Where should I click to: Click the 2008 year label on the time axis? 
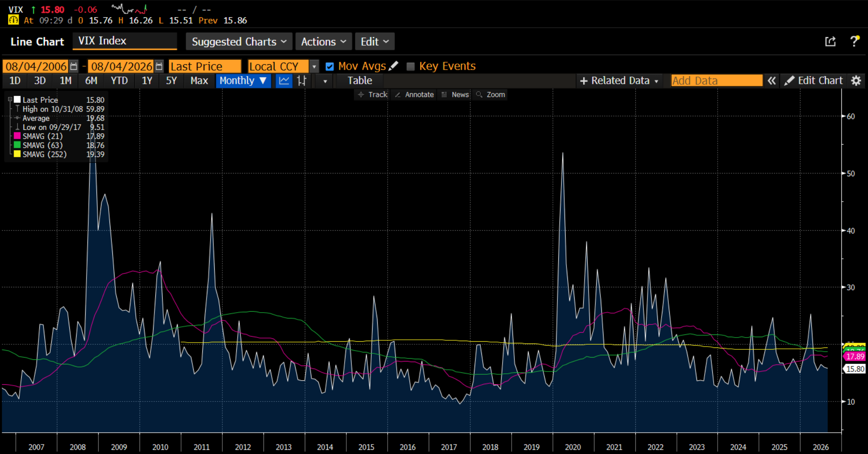[x=77, y=447]
